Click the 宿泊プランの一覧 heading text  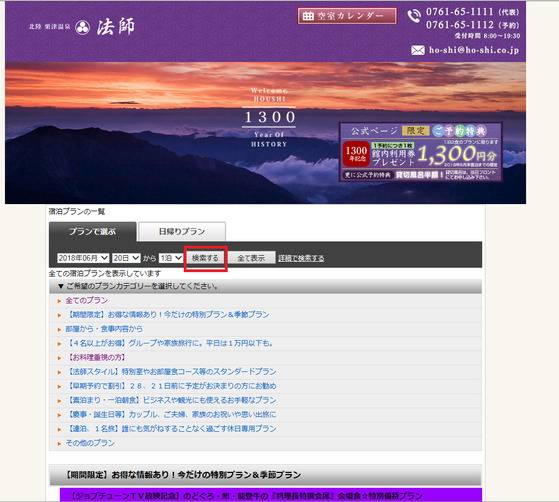click(77, 212)
